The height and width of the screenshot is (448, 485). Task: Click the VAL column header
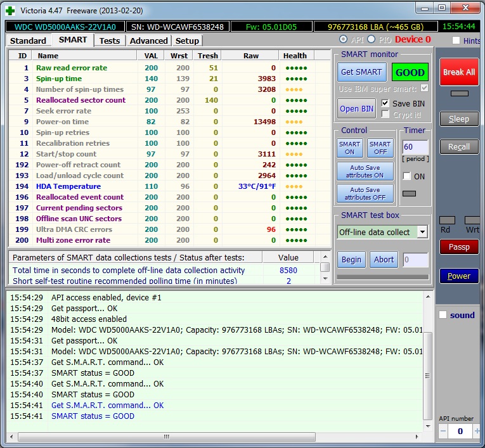pos(151,56)
